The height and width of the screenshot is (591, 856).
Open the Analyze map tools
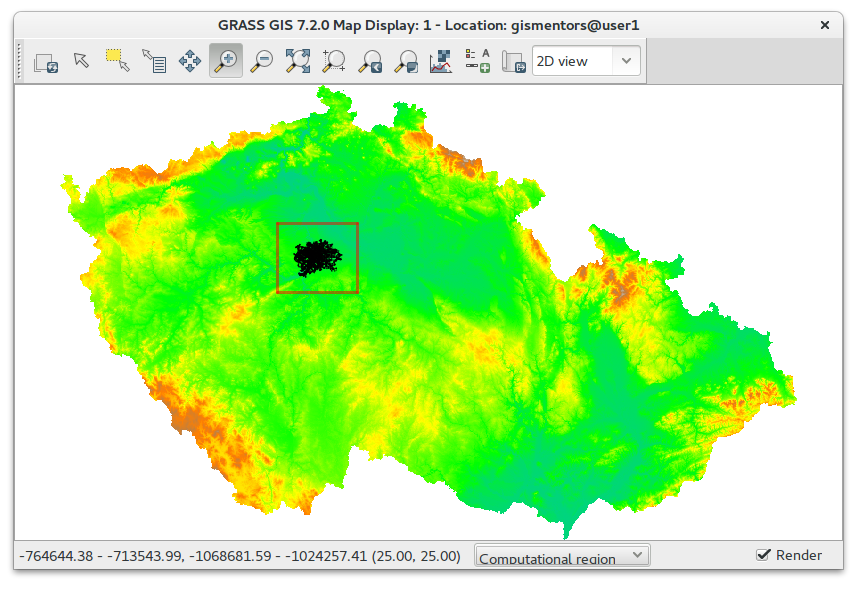click(x=441, y=61)
